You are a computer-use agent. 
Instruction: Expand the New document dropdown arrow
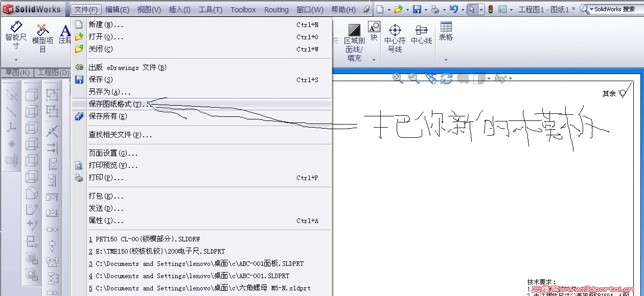[x=389, y=10]
